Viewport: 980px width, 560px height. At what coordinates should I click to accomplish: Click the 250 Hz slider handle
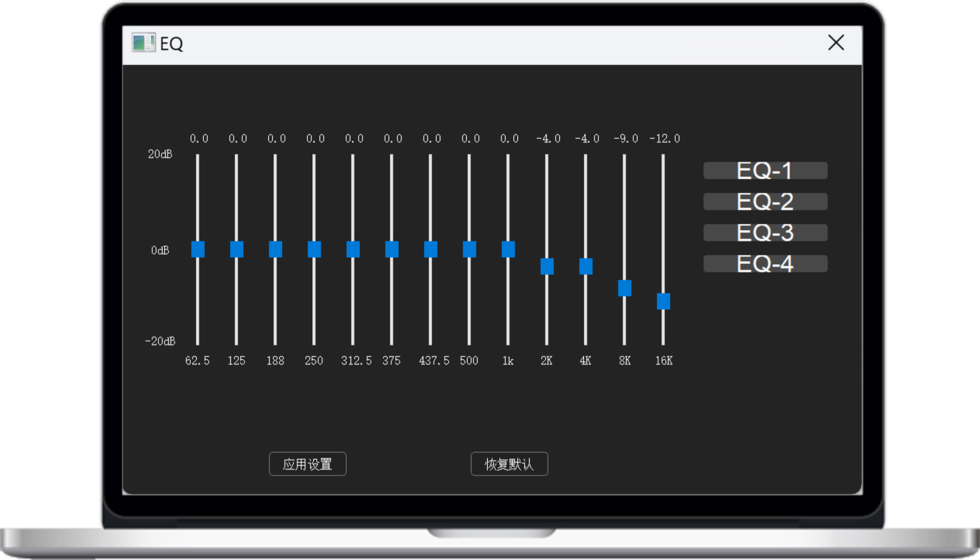tap(314, 249)
